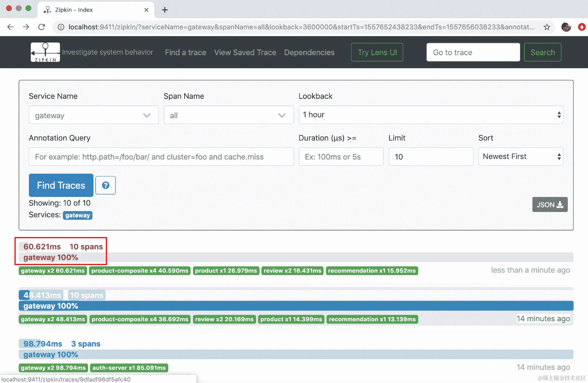The width and height of the screenshot is (588, 383).
Task: Click the Zipkin logo icon
Action: click(x=45, y=52)
